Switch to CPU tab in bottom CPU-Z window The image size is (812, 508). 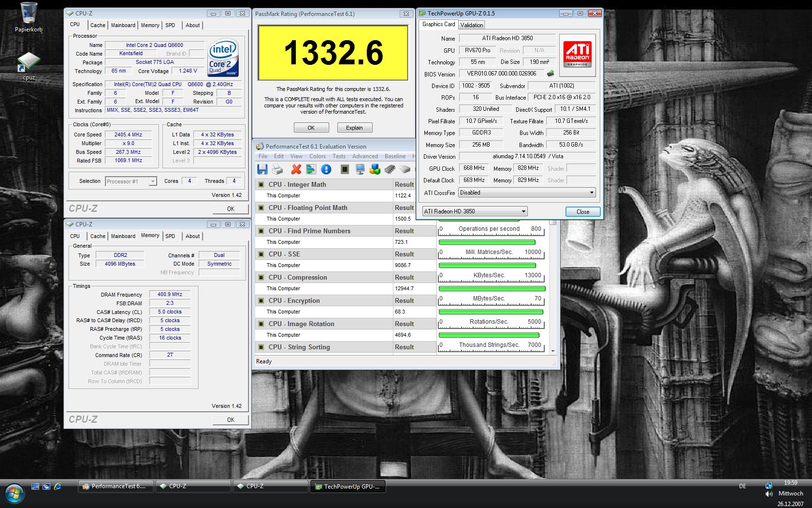coord(75,236)
